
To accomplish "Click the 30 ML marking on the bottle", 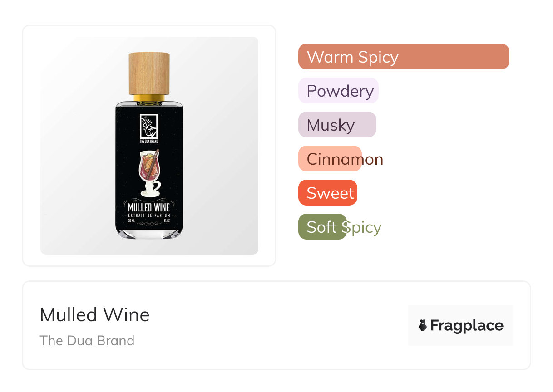I will [132, 221].
